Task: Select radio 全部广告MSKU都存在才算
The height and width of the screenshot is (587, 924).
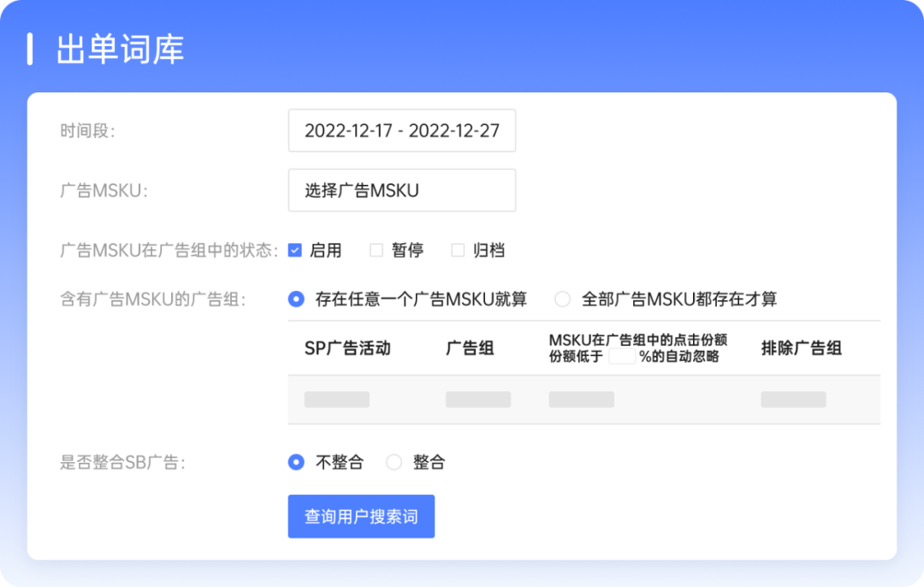Action: (x=562, y=299)
